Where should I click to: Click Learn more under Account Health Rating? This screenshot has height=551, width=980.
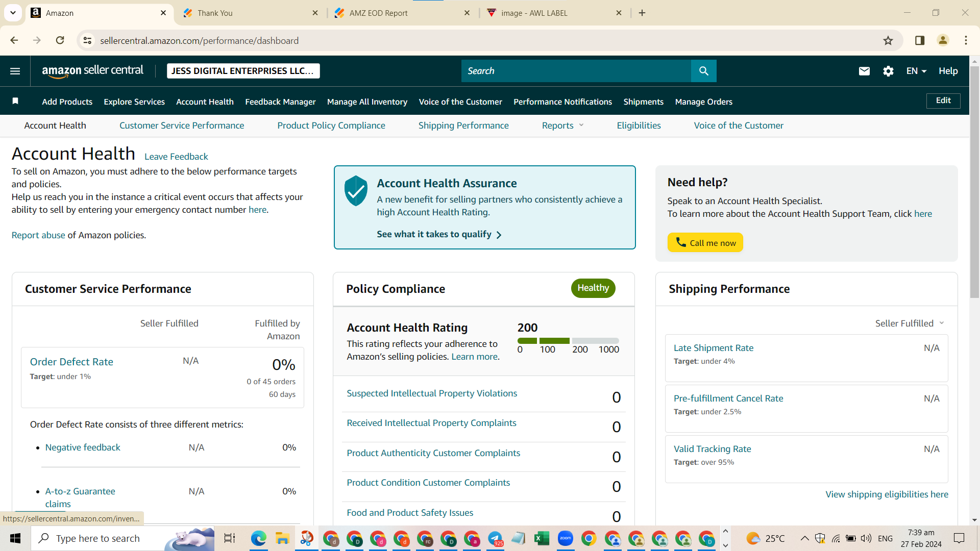click(474, 357)
